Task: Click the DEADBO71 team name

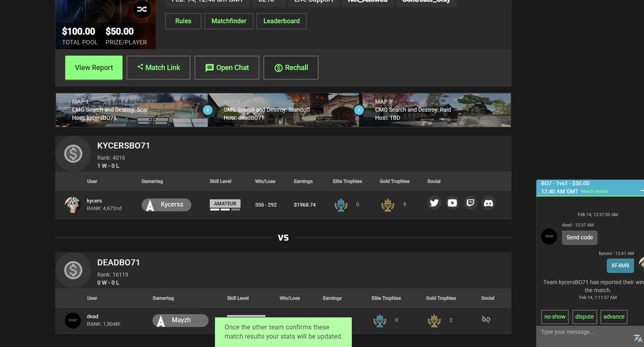Action: pos(119,263)
